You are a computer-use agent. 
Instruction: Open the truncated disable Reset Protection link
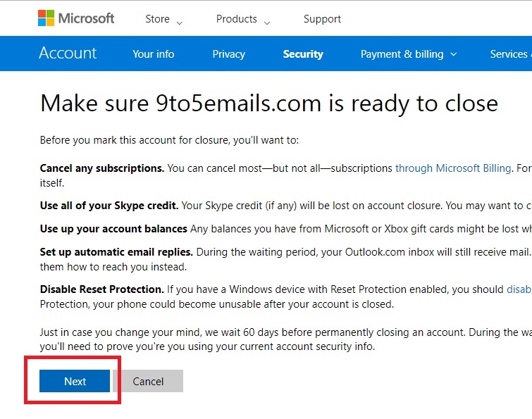click(x=519, y=289)
